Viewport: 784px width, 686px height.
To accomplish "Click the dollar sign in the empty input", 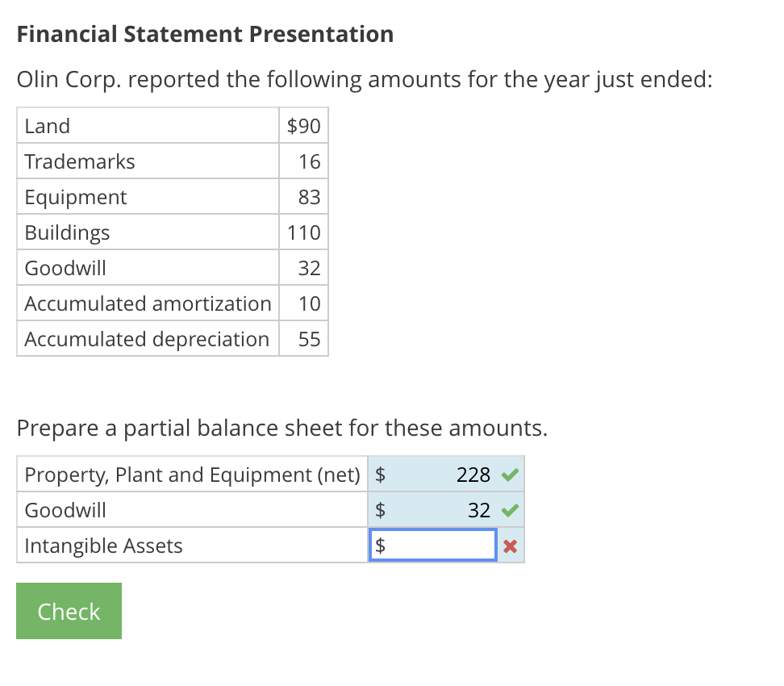I will tap(379, 545).
